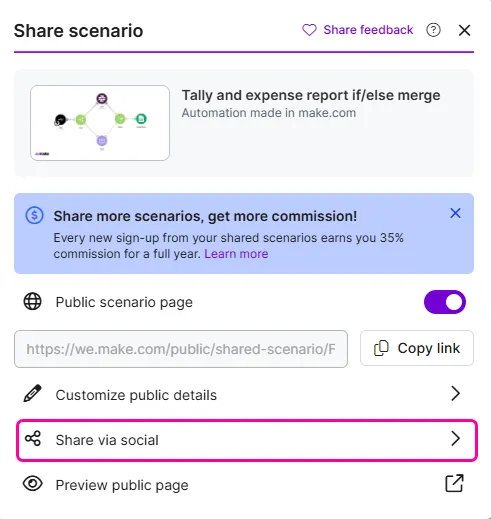The width and height of the screenshot is (491, 519).
Task: Click the shared scenario URL field
Action: coord(181,349)
